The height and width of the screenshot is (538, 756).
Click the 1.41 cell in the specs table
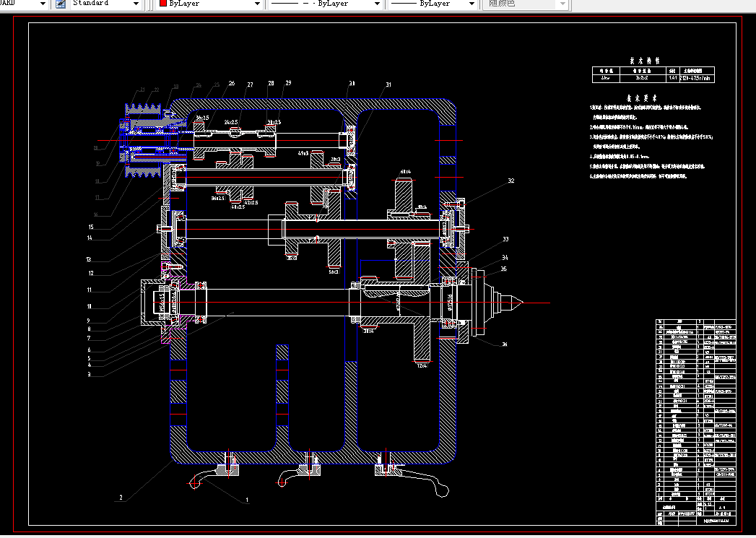coord(673,77)
